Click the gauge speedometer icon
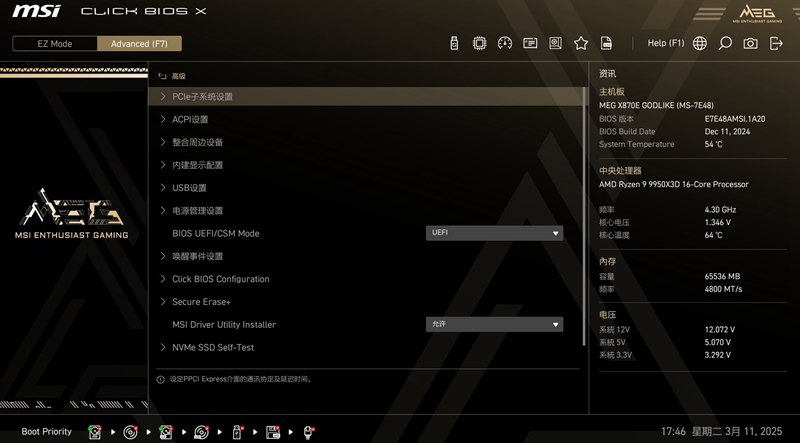Image resolution: width=800 pixels, height=443 pixels. 504,43
